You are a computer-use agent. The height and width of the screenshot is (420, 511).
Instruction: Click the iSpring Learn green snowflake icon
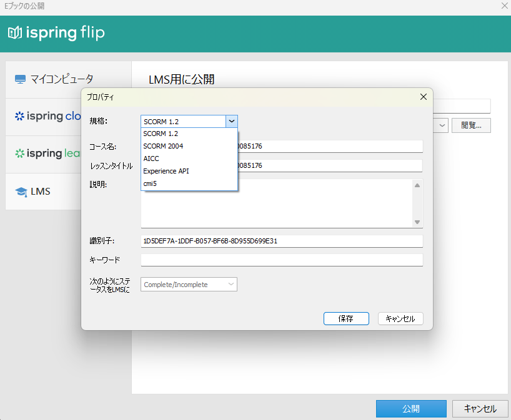(x=19, y=154)
